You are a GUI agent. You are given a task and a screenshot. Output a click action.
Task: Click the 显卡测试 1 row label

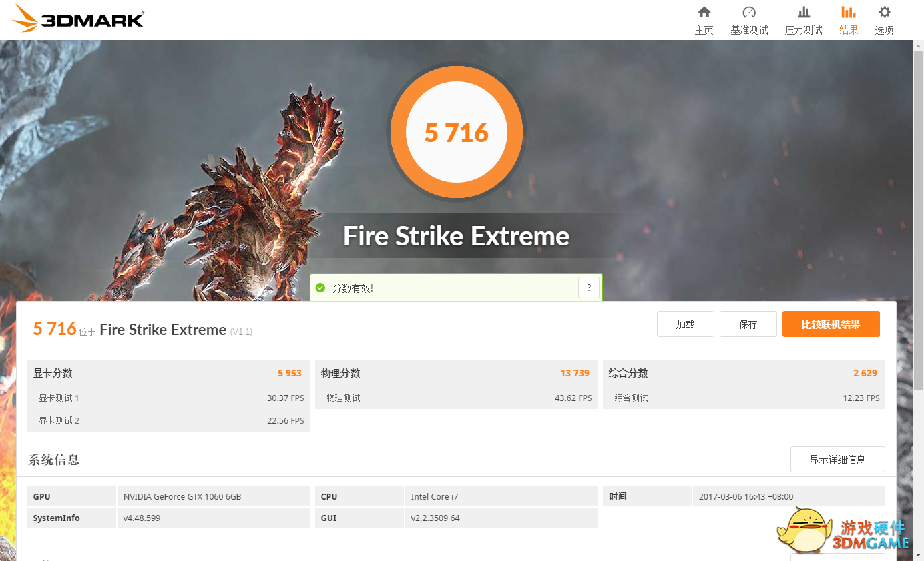pos(59,398)
